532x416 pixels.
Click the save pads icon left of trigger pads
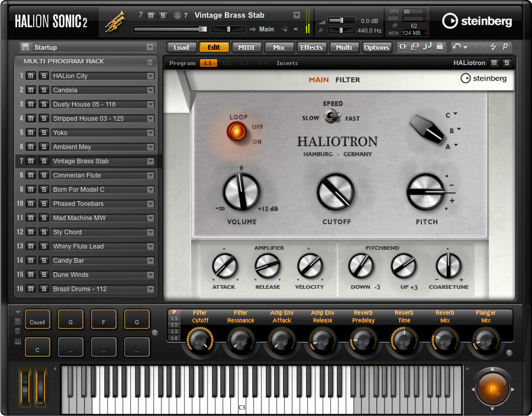[18, 321]
